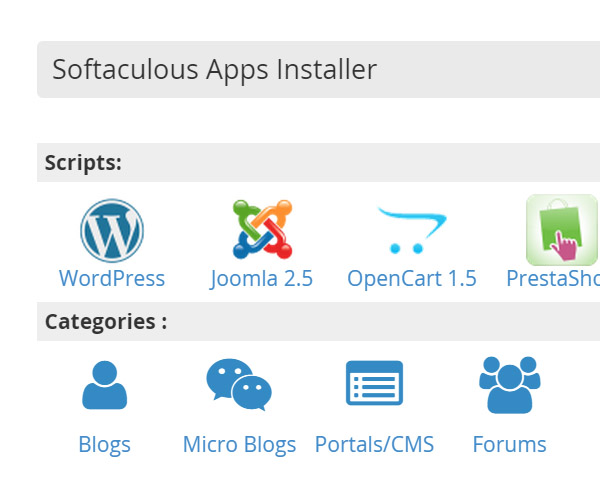This screenshot has height=500, width=600.
Task: Click the Micro Blogs chat bubbles icon
Action: [239, 384]
